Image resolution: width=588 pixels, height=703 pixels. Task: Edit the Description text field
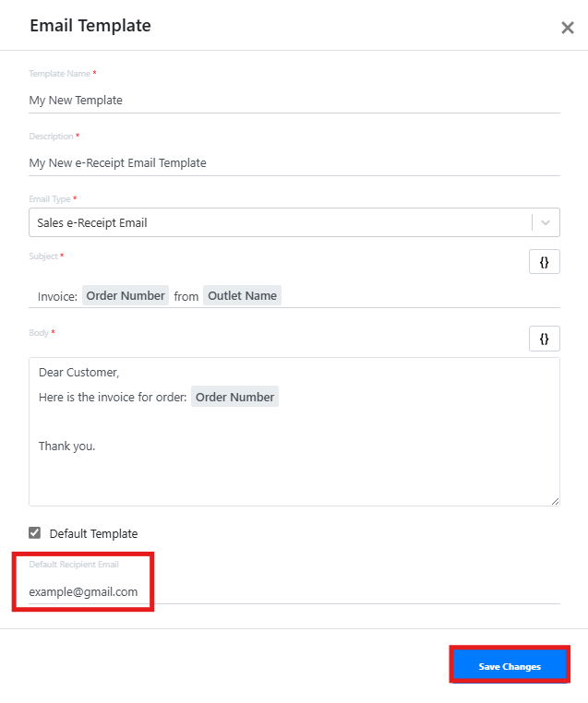294,162
